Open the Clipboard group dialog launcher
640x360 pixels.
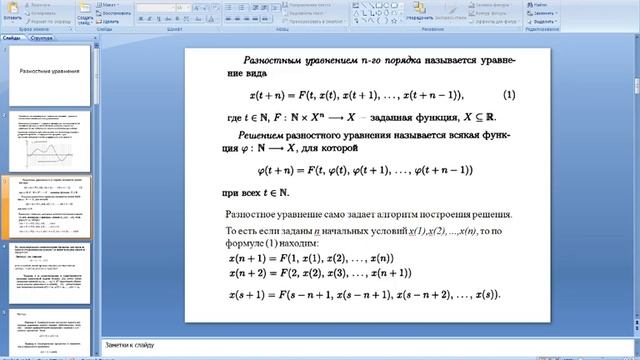pyautogui.click(x=71, y=29)
